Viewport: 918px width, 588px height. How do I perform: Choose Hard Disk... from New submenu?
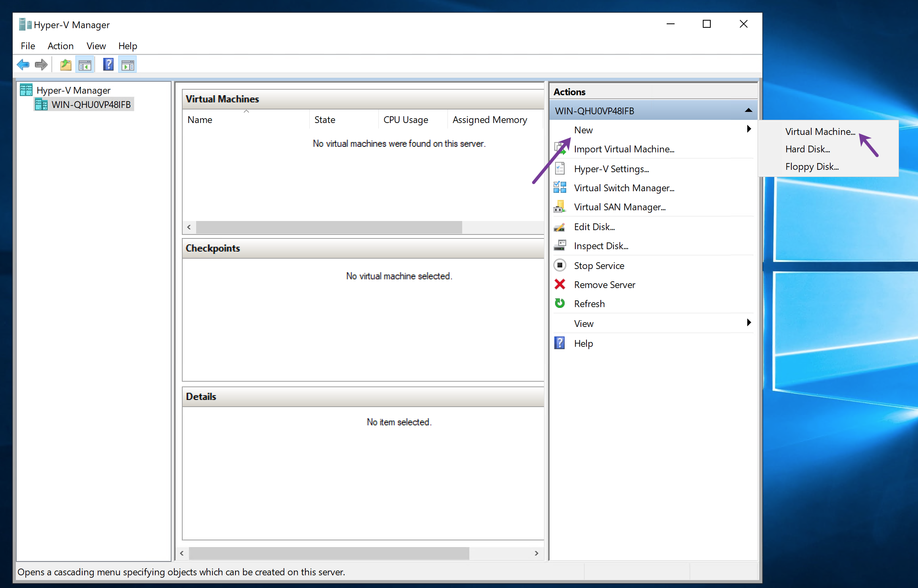tap(807, 149)
